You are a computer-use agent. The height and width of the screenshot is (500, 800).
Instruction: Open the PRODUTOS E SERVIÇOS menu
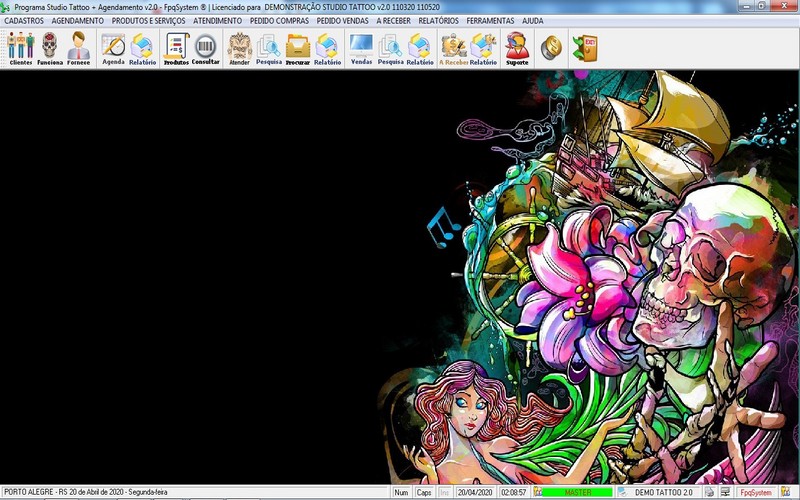pos(148,20)
